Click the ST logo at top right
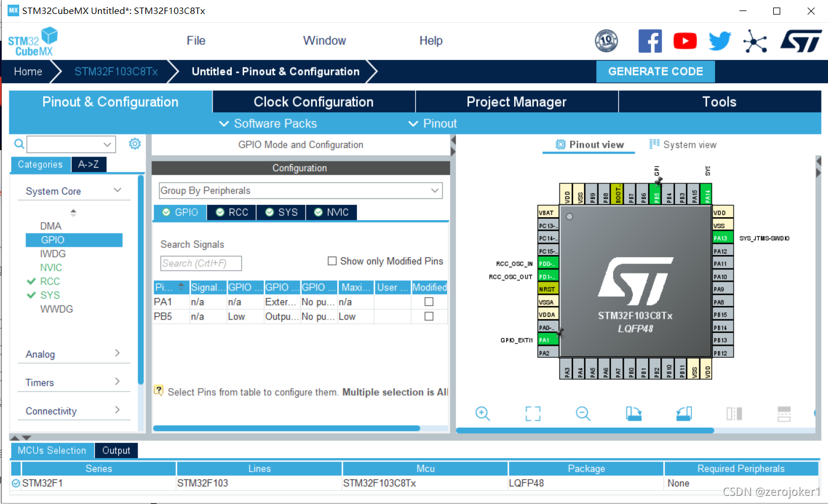This screenshot has width=828, height=504. click(801, 41)
